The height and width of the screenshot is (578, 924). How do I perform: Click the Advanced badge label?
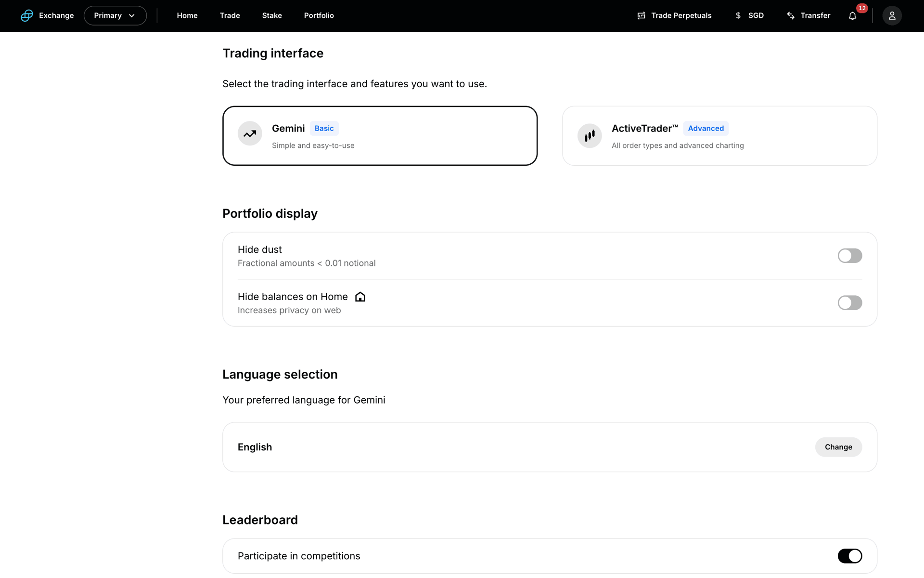[x=706, y=129]
